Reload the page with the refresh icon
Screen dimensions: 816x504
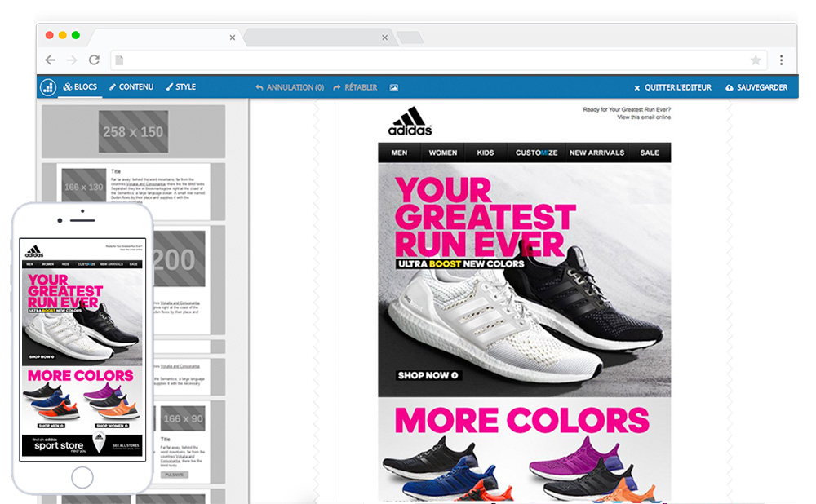94,60
